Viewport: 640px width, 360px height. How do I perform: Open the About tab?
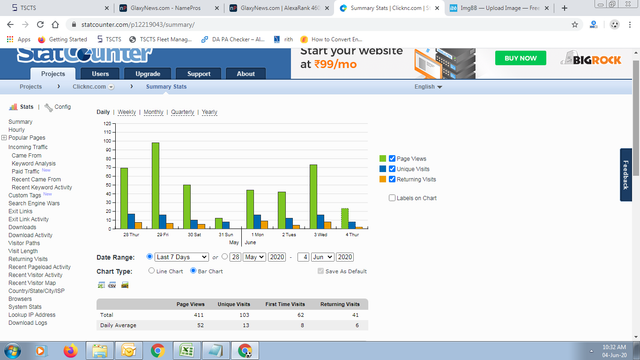pos(246,73)
